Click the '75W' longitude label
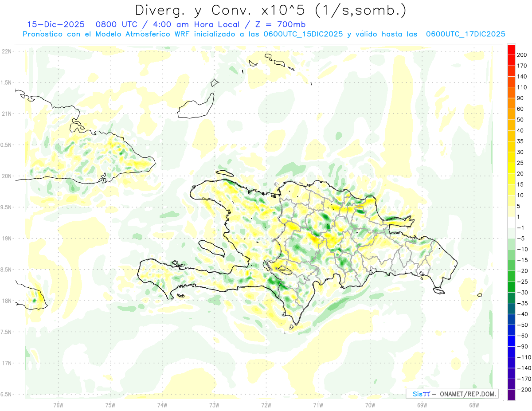The height and width of the screenshot is (411, 532). (x=110, y=405)
